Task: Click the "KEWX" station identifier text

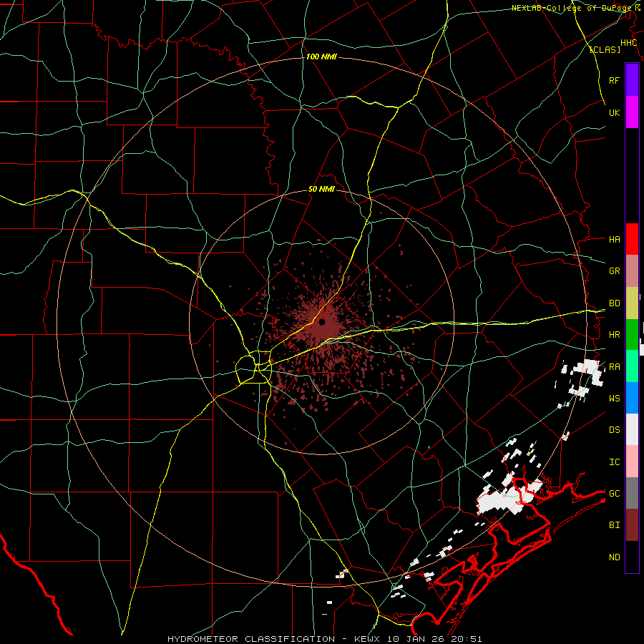Action: [367, 639]
